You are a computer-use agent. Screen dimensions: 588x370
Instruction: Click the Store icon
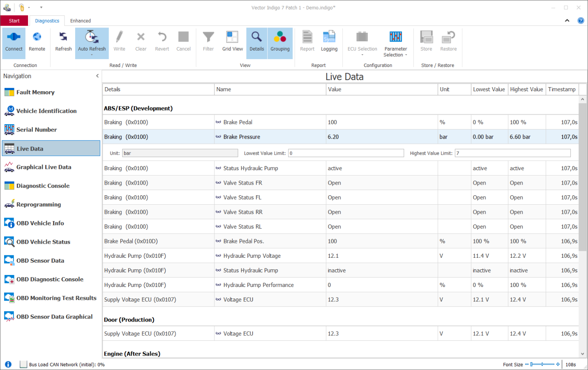pyautogui.click(x=426, y=37)
